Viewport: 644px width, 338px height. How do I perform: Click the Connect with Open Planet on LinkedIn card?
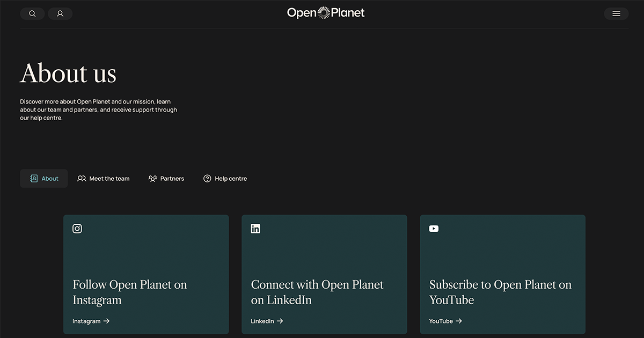click(324, 274)
